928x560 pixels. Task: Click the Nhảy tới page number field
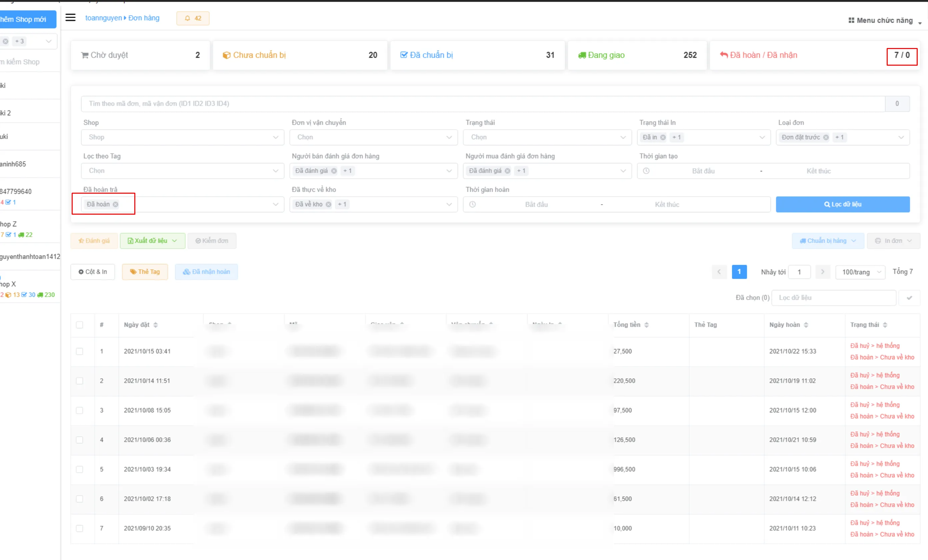pyautogui.click(x=799, y=272)
